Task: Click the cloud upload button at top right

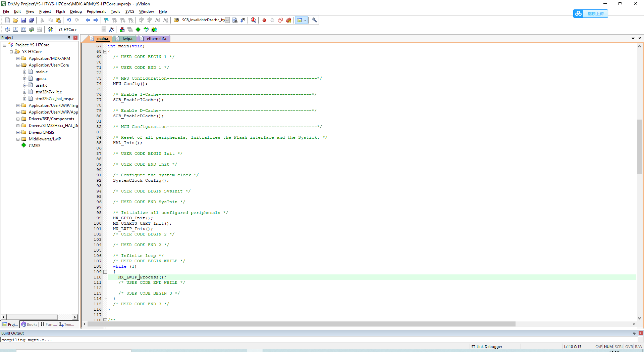Action: [x=591, y=13]
